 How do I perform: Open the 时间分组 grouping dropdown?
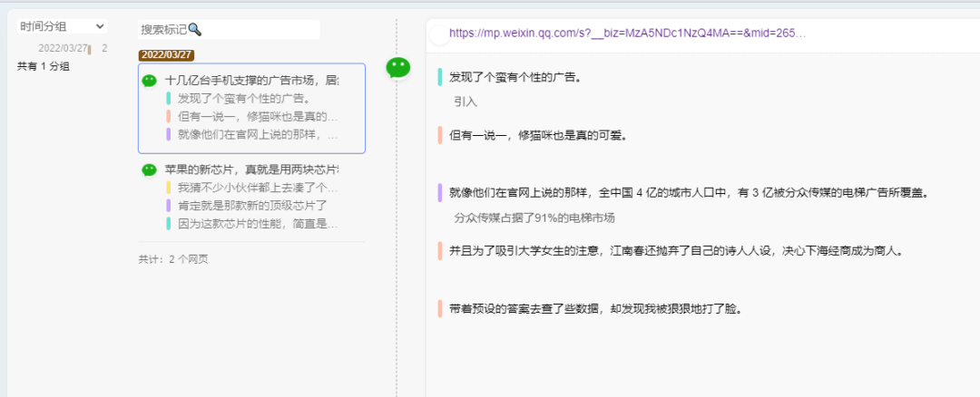(x=62, y=26)
